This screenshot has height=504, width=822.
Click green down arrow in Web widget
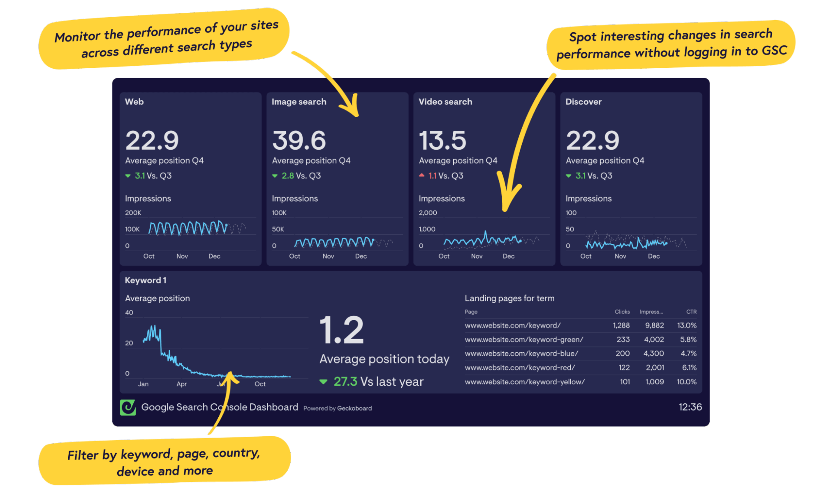pos(128,176)
